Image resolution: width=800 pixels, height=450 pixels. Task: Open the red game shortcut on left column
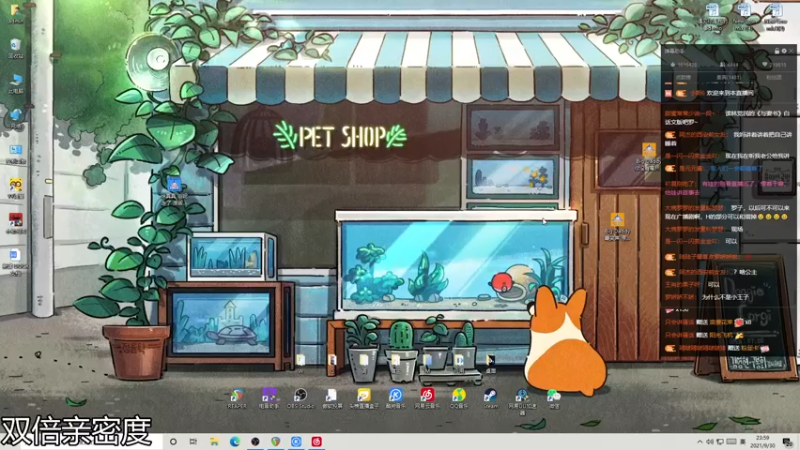tap(15, 223)
